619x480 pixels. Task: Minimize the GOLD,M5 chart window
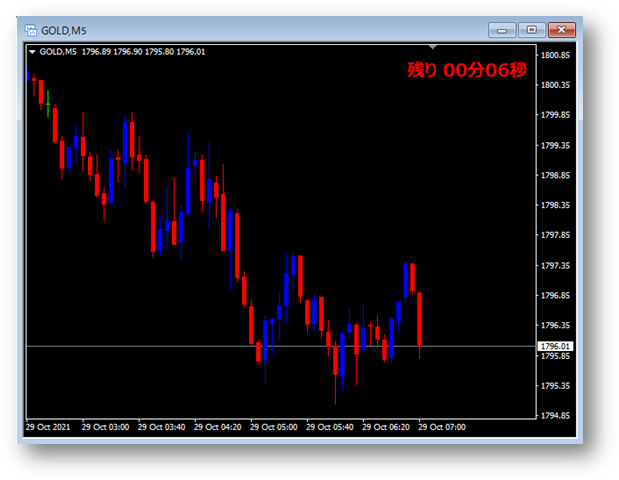coord(502,30)
